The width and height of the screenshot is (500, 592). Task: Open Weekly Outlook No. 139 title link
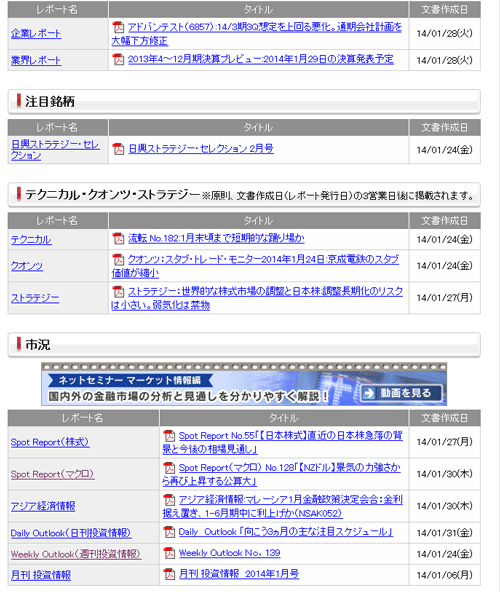click(229, 553)
